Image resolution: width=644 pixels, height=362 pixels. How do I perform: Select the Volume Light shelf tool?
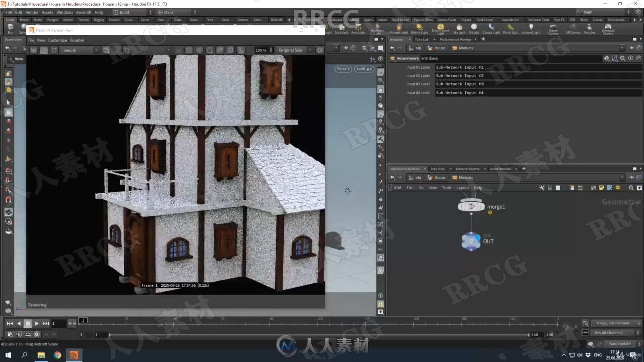[399, 29]
